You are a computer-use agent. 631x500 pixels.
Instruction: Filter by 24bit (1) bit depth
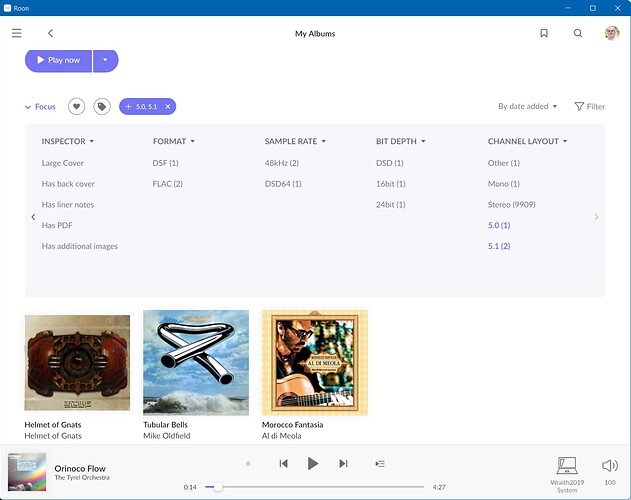click(390, 205)
